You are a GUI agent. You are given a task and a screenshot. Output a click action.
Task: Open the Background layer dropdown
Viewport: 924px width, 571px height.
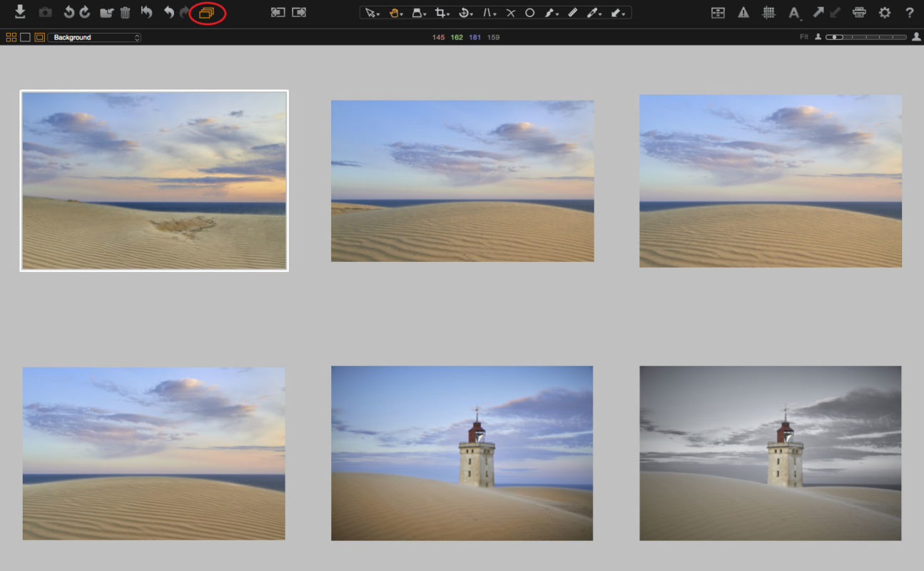93,36
